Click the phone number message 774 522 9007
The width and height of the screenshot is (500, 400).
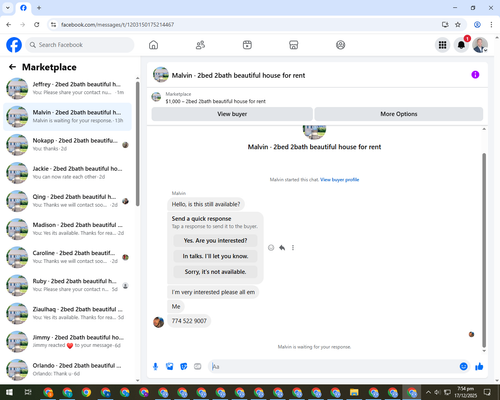click(189, 321)
